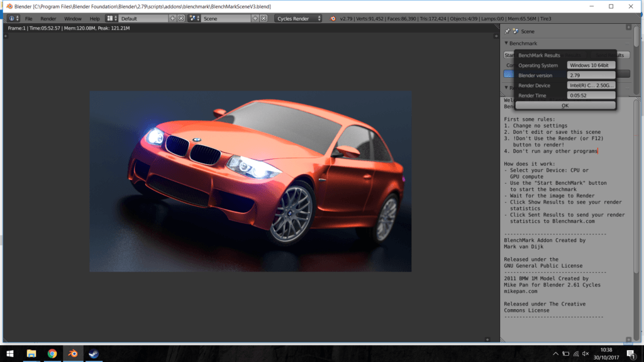644x362 pixels.
Task: Open File Explorer from the taskbar
Action: coord(31,353)
